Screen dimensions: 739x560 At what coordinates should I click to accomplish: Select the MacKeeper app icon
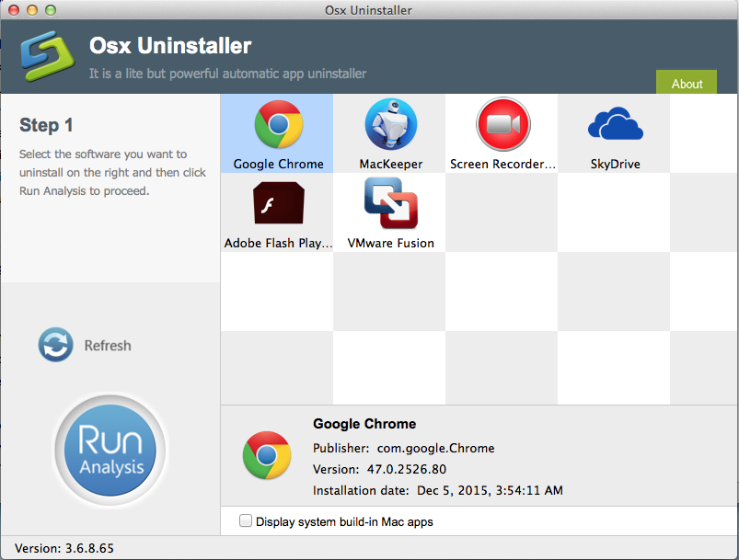[x=390, y=125]
